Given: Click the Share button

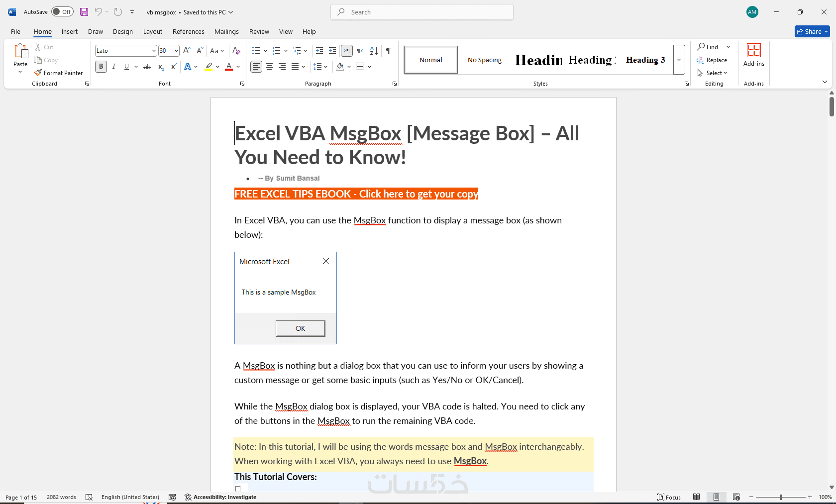Looking at the screenshot, I should coord(812,31).
